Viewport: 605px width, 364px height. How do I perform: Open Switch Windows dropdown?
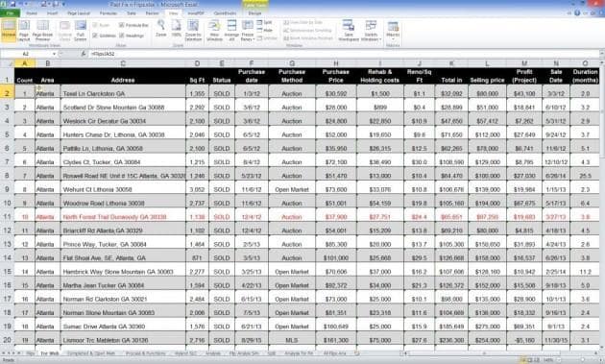(x=371, y=31)
